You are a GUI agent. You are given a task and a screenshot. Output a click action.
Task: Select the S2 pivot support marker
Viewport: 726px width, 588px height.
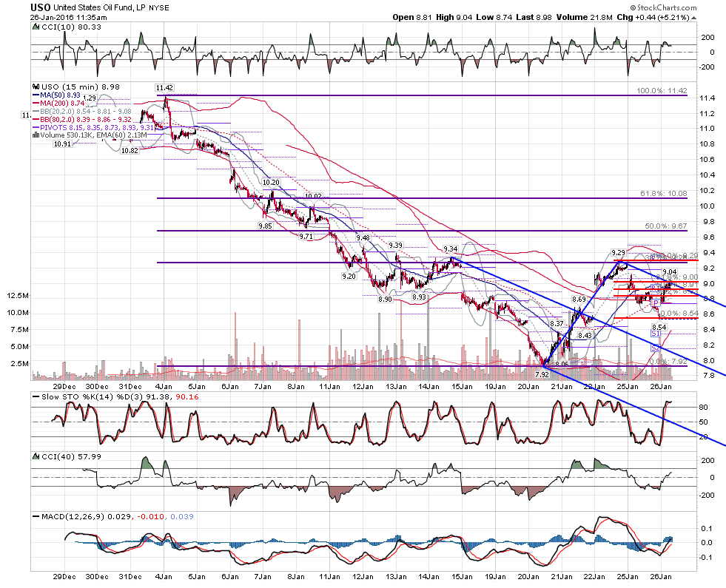coord(656,348)
